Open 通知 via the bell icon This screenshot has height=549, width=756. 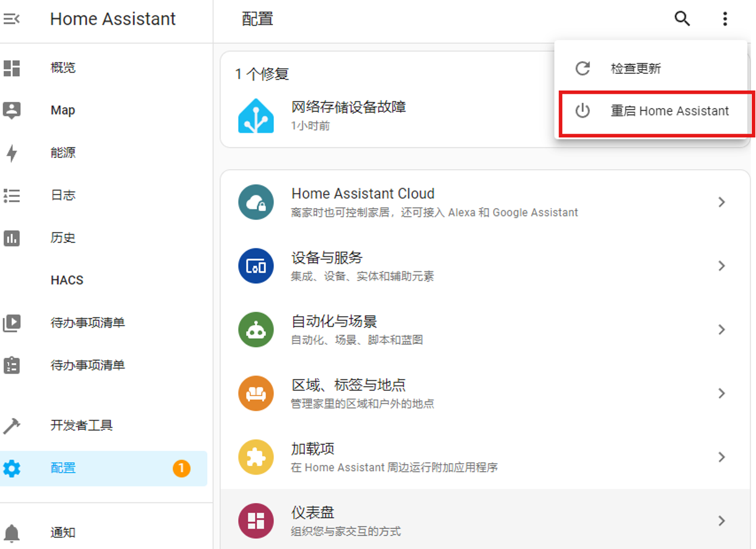click(x=12, y=533)
